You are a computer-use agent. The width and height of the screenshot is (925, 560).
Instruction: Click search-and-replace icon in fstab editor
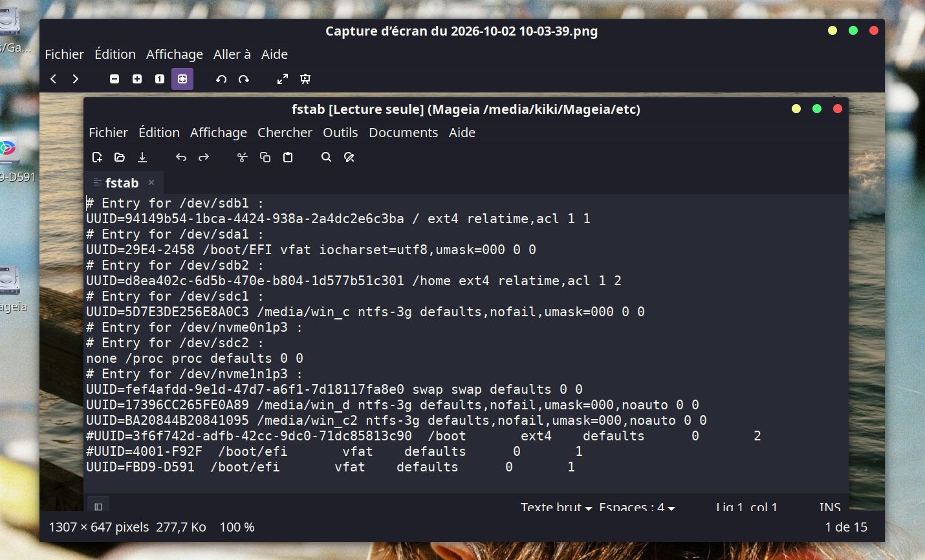coord(349,157)
